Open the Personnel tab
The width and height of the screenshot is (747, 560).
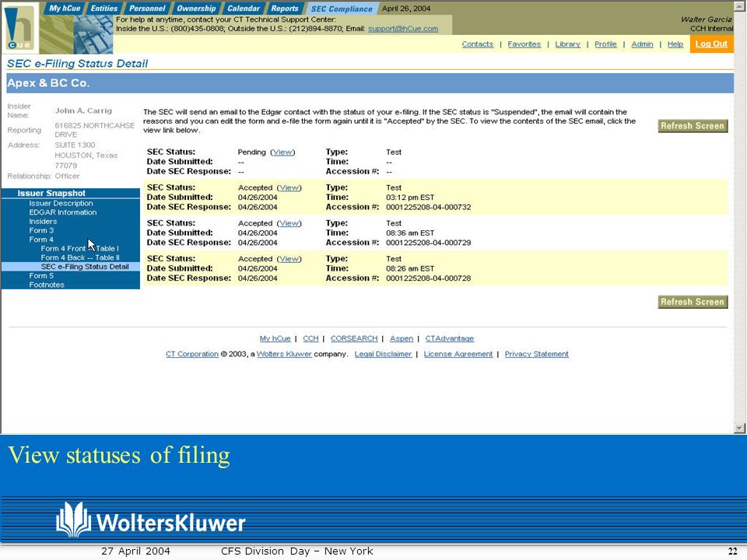(147, 8)
